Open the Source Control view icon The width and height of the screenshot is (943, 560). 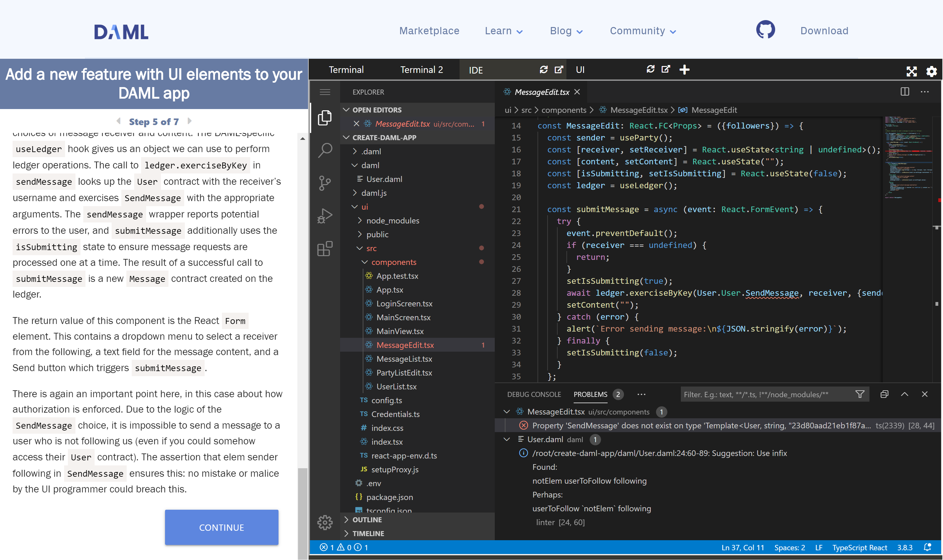coord(325,184)
